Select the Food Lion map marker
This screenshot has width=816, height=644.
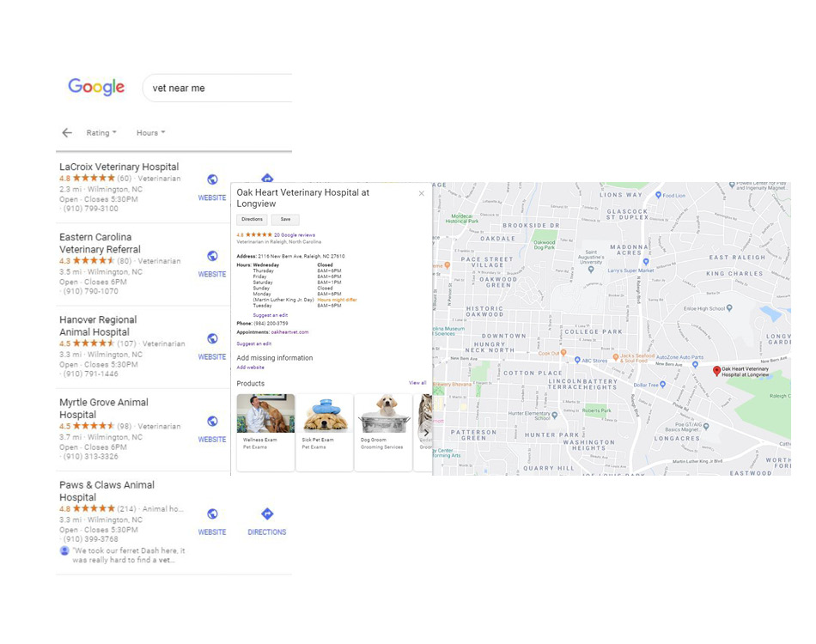(x=658, y=195)
